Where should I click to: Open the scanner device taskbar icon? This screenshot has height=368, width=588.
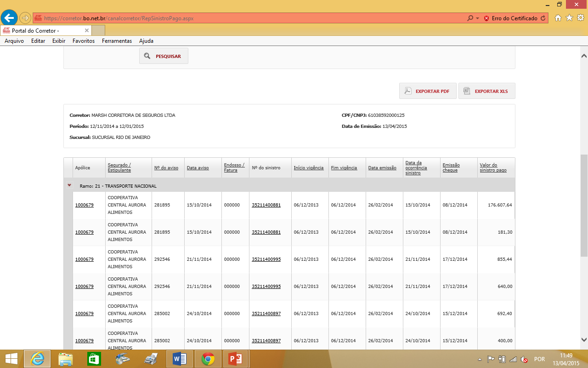(x=122, y=359)
